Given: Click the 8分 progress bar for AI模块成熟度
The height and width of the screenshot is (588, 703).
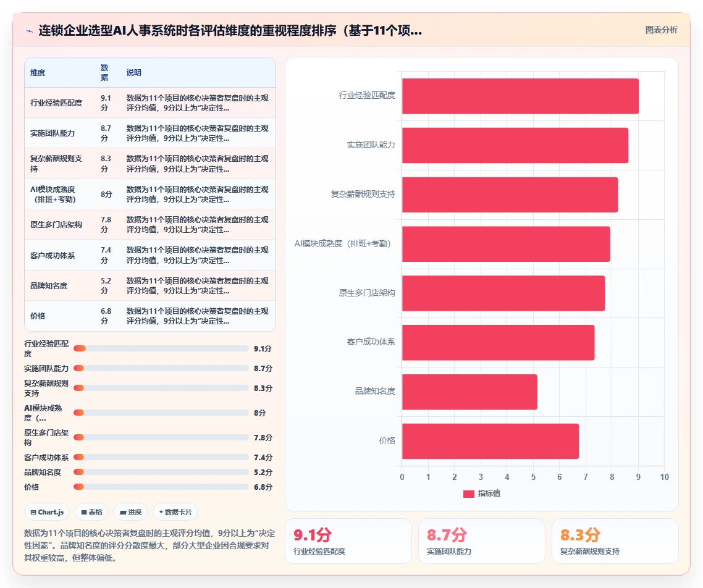Looking at the screenshot, I should pyautogui.click(x=161, y=413).
